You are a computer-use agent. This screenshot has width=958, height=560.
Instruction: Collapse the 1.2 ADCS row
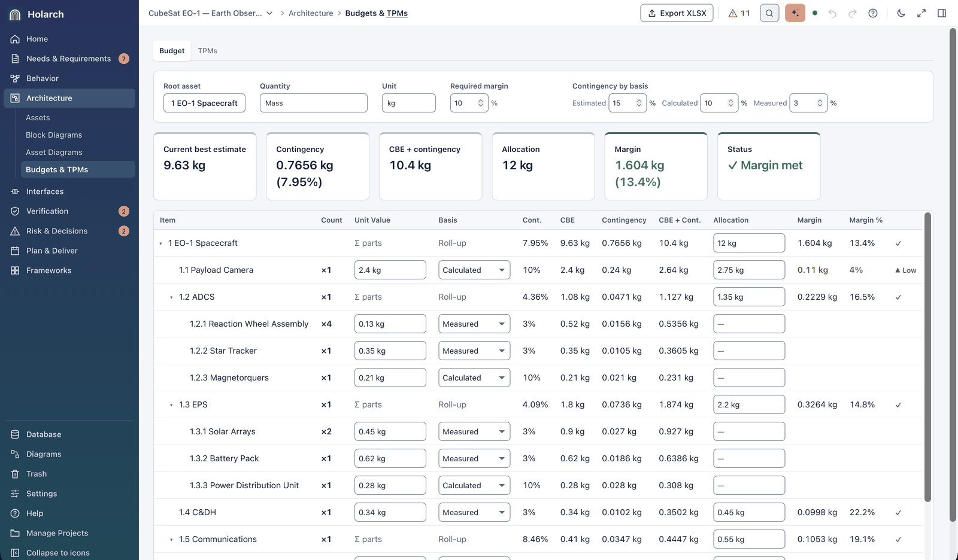(171, 297)
